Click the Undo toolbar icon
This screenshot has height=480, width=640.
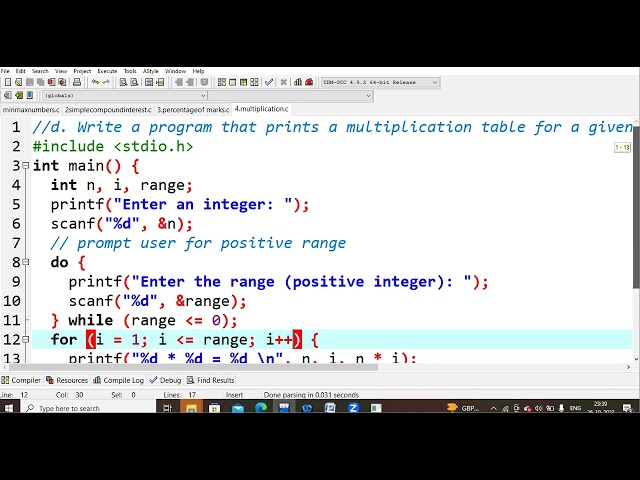(95, 82)
